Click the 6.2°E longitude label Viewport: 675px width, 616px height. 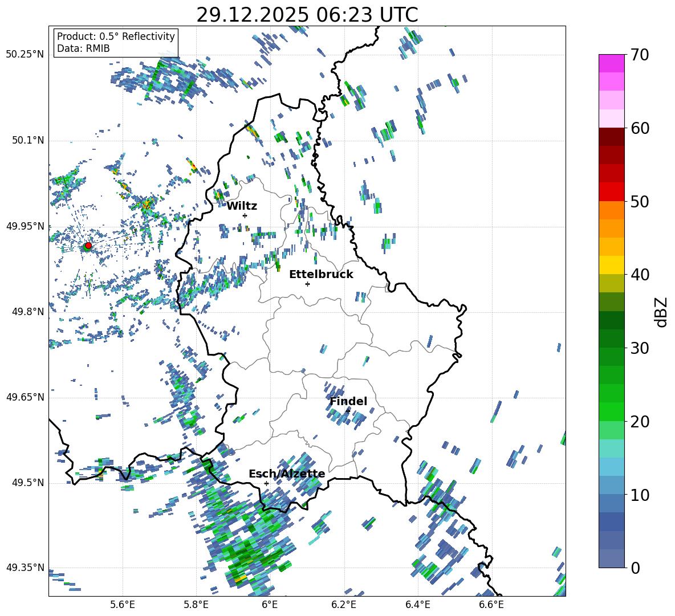pos(344,605)
